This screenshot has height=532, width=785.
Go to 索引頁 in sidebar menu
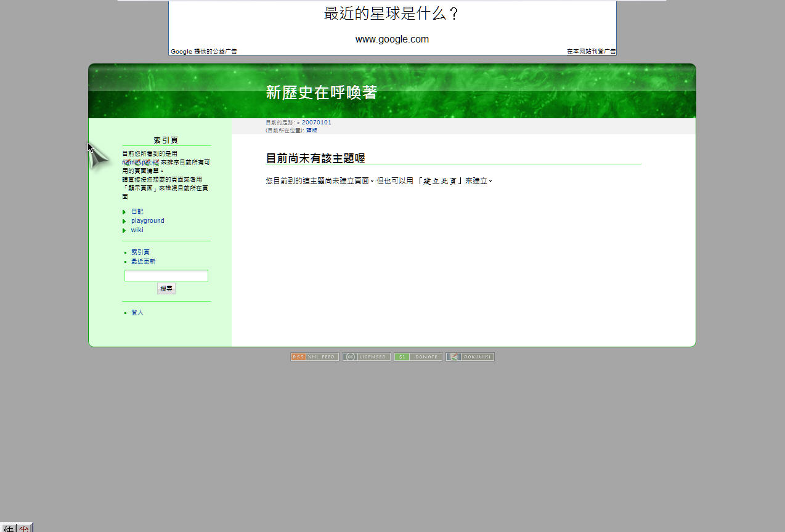pos(140,252)
